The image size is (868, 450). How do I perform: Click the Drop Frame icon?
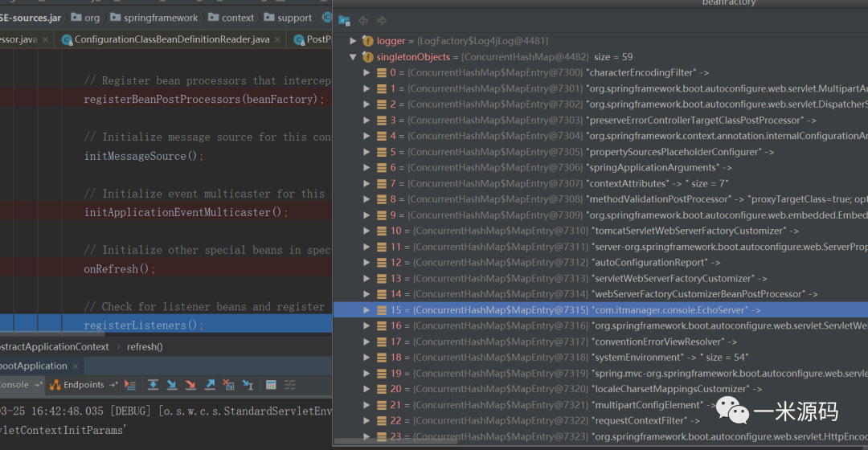point(228,385)
